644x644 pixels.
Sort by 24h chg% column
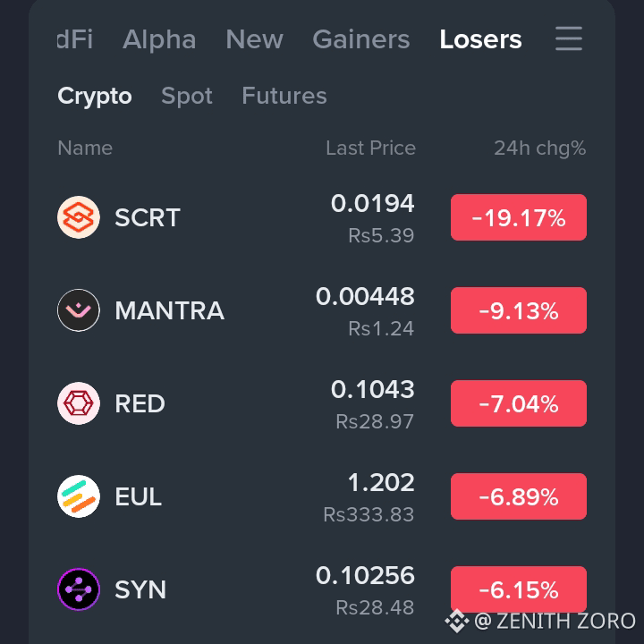(x=539, y=148)
